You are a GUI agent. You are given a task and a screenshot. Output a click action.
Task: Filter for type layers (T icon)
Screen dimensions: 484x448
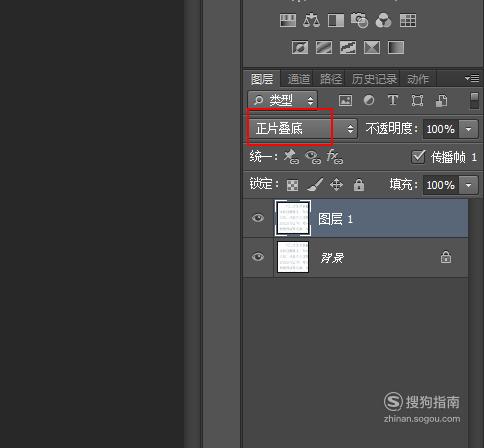(x=393, y=100)
